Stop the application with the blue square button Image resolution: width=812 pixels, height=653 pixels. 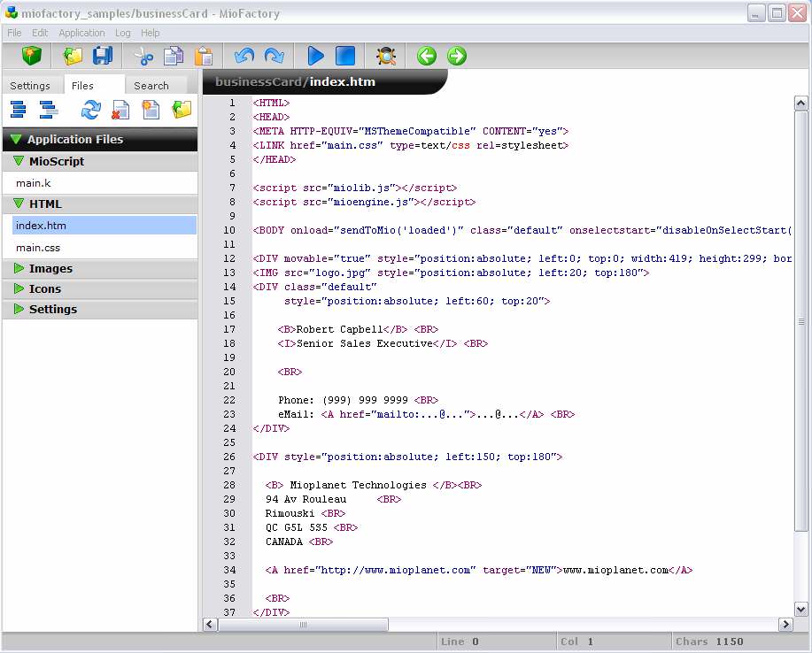[345, 56]
